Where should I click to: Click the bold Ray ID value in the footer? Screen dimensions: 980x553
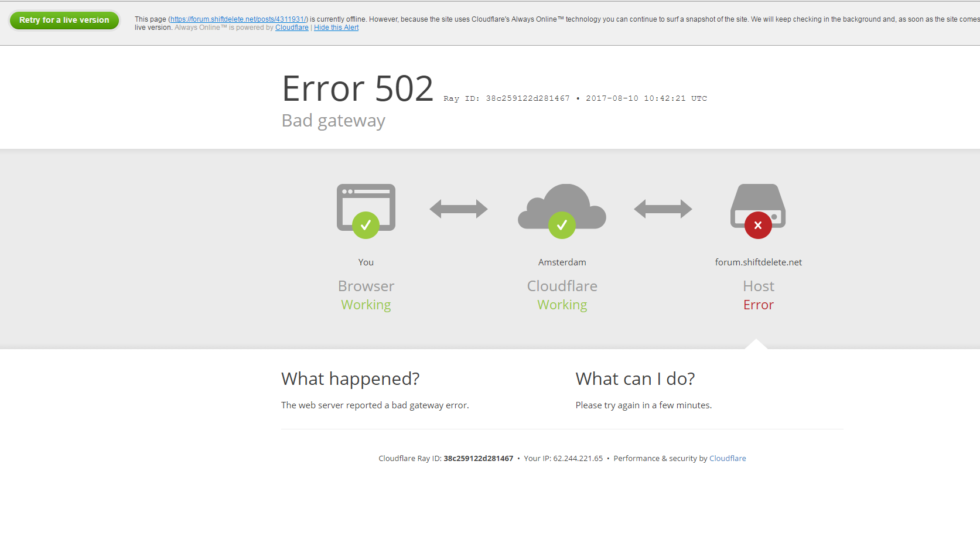478,459
